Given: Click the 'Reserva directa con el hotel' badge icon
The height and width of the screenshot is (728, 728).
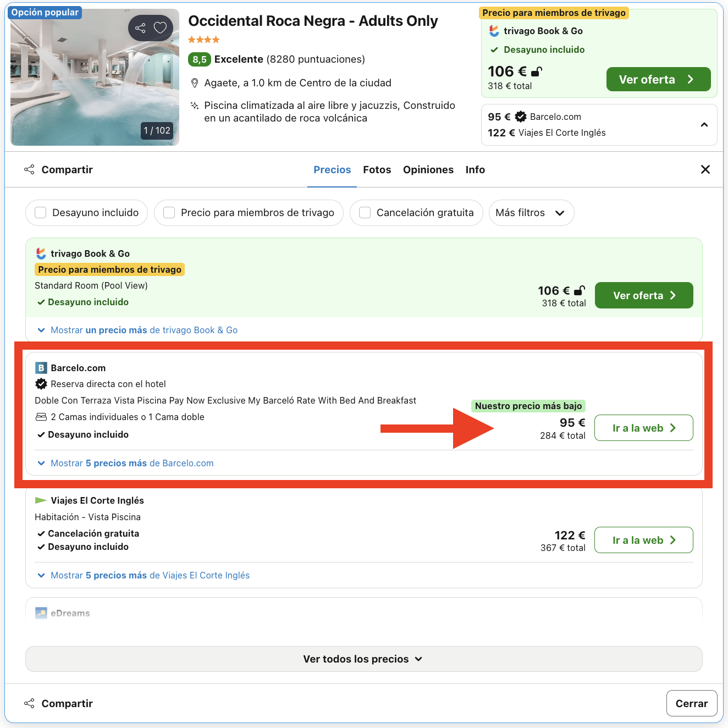Looking at the screenshot, I should 41,384.
